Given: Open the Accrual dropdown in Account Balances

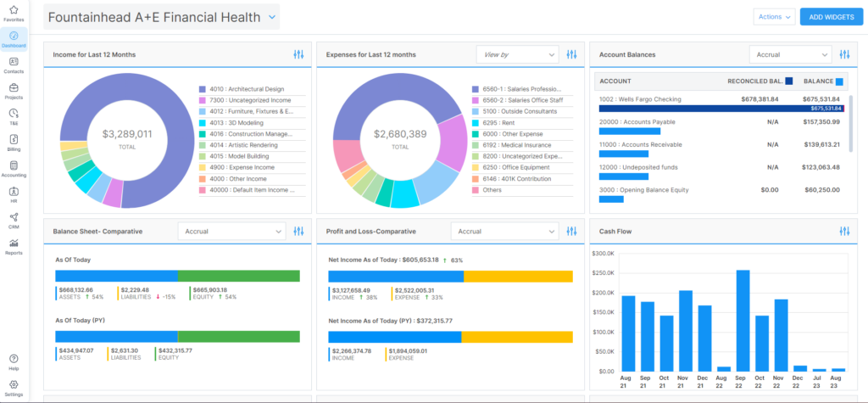Looking at the screenshot, I should [791, 54].
